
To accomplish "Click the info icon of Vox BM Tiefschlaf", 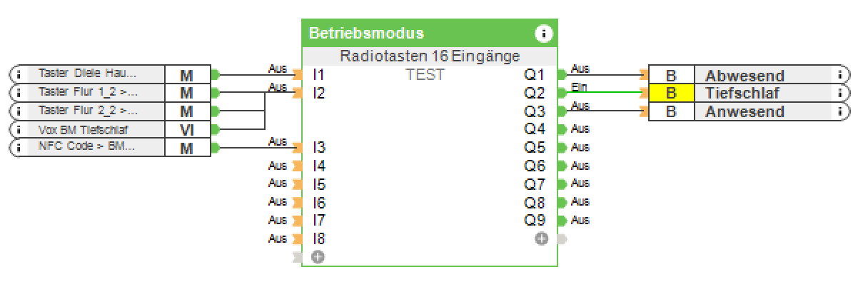I will 19,130.
